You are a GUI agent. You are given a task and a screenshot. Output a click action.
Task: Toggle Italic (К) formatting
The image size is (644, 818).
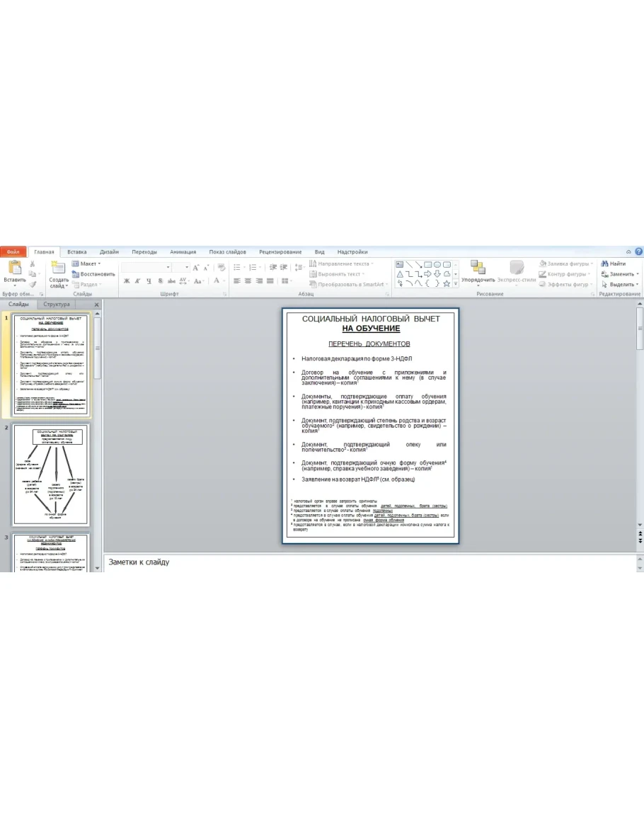[137, 281]
